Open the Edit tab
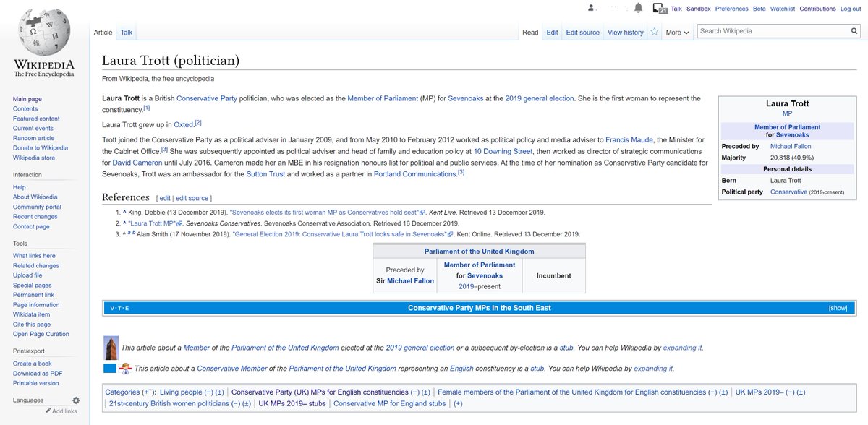The image size is (868, 425). (x=552, y=33)
